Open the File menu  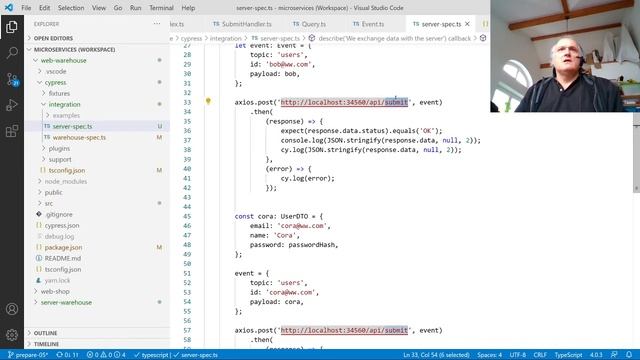26,8
